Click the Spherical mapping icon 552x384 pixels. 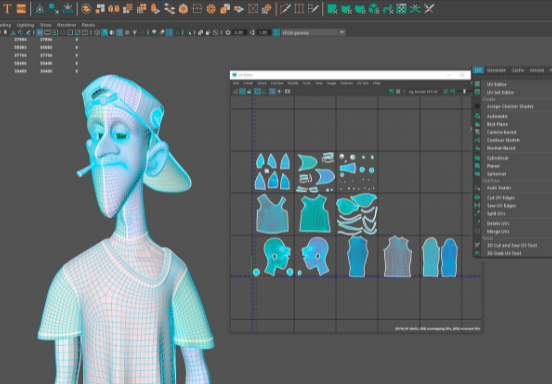click(477, 174)
